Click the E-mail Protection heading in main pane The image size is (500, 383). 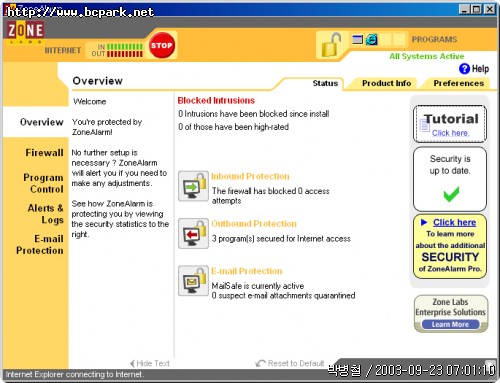[247, 271]
